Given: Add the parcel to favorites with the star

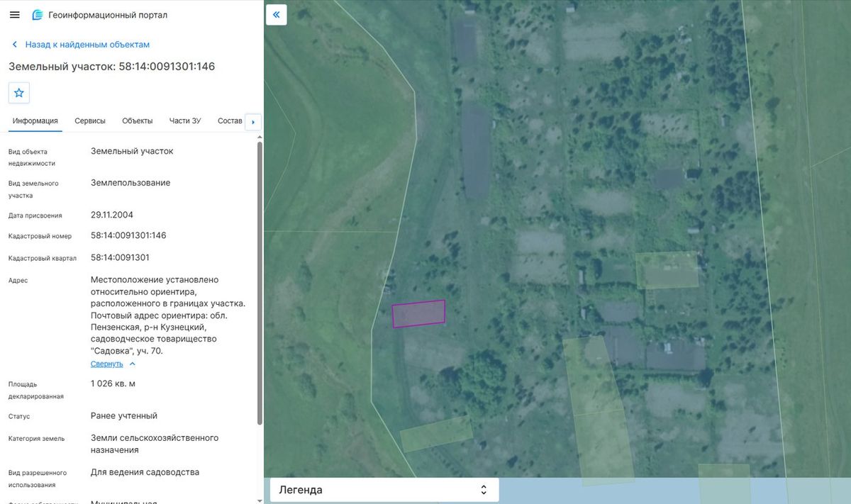Looking at the screenshot, I should (19, 93).
